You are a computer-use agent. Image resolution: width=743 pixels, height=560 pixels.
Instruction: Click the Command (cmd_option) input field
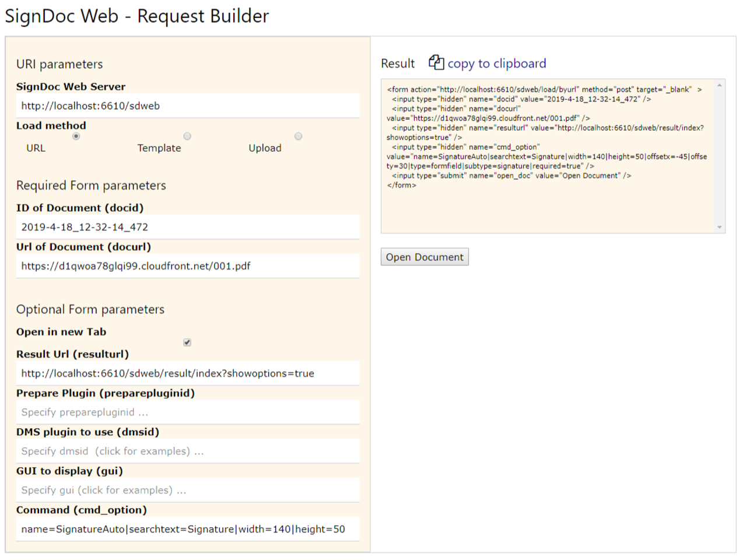(188, 529)
